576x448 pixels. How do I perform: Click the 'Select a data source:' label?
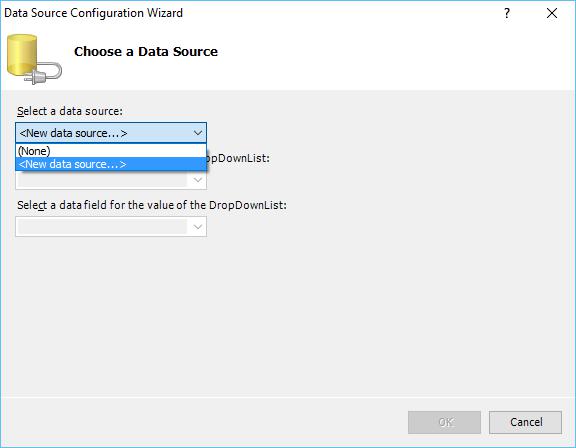[x=70, y=111]
